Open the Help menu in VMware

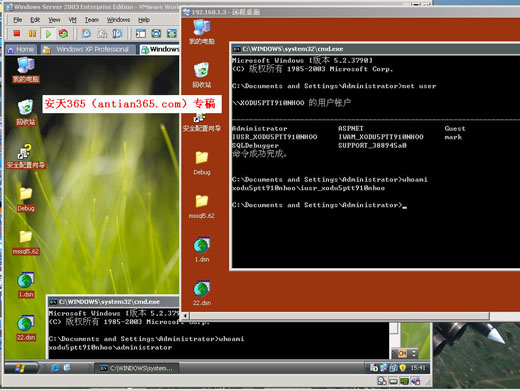[144, 20]
